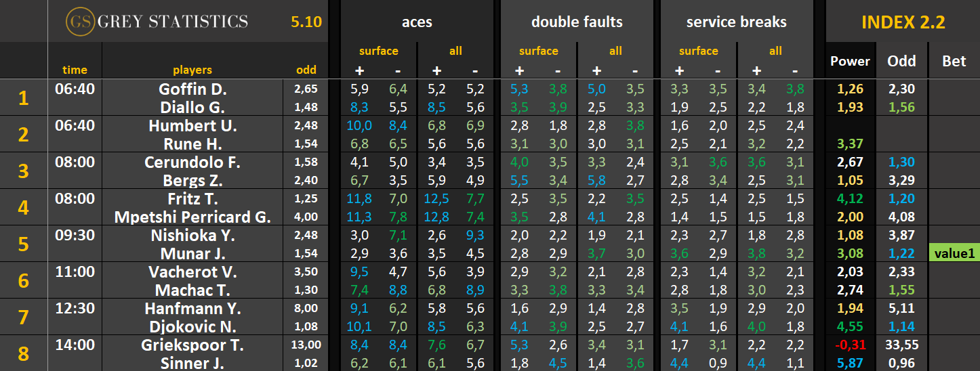Select the Power column header
Screen dimensions: 980x371
click(x=850, y=61)
